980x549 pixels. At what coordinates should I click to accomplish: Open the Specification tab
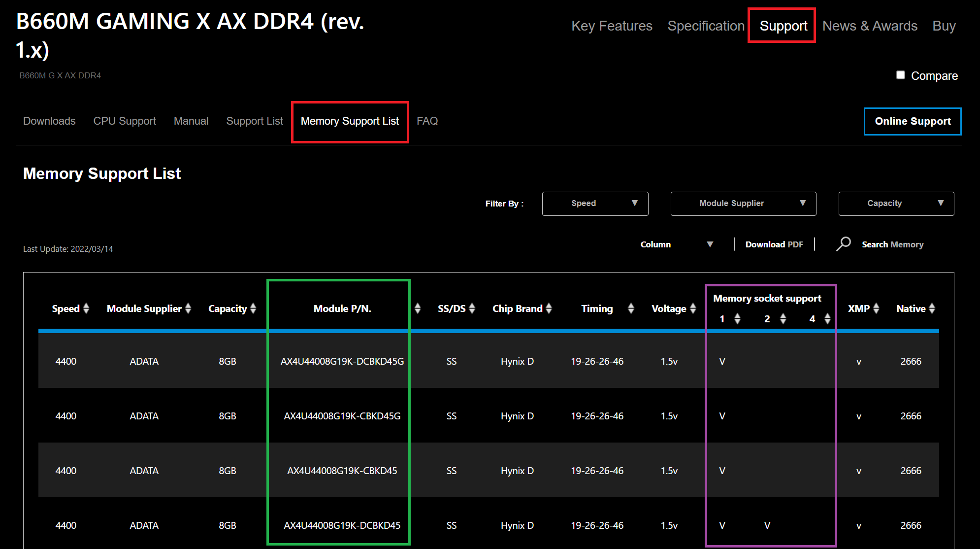706,26
